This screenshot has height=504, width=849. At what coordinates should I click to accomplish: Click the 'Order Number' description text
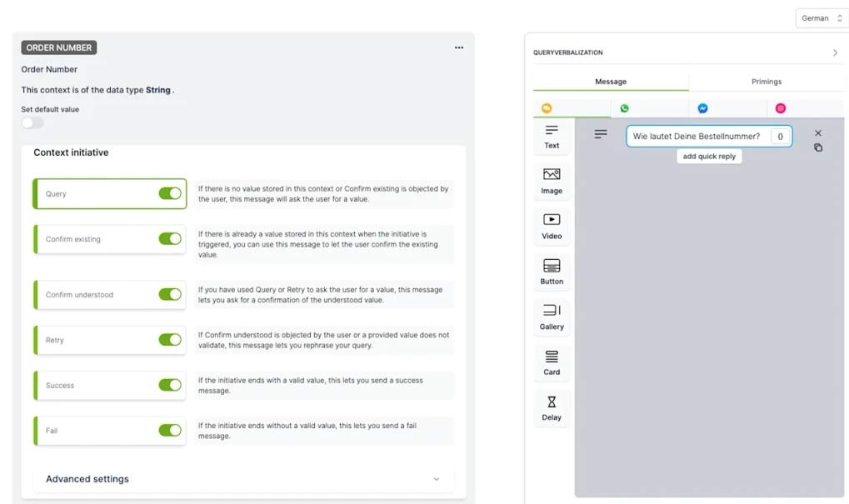point(49,69)
